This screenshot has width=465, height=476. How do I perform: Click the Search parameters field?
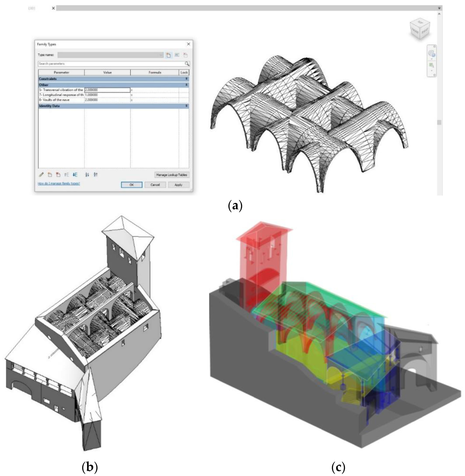coord(111,63)
